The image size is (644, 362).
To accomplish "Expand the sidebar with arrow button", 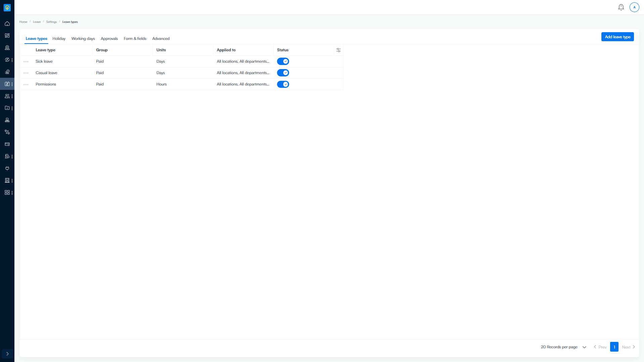I will pos(7,354).
